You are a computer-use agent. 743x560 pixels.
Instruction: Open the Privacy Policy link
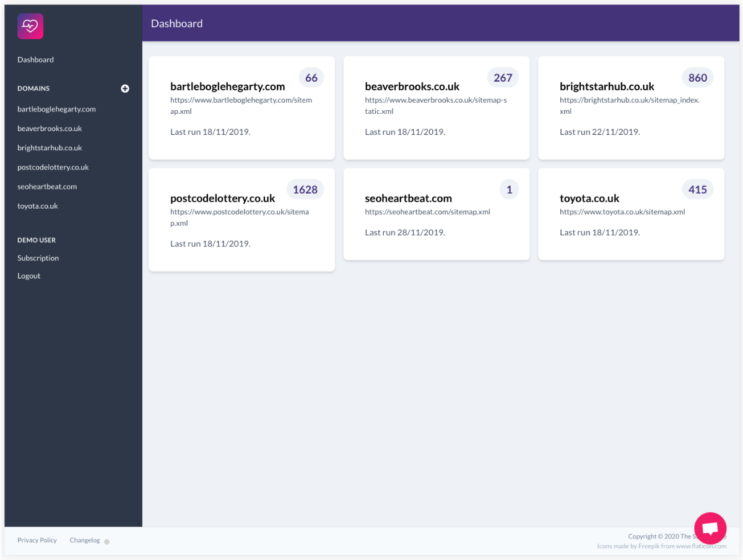(x=37, y=540)
